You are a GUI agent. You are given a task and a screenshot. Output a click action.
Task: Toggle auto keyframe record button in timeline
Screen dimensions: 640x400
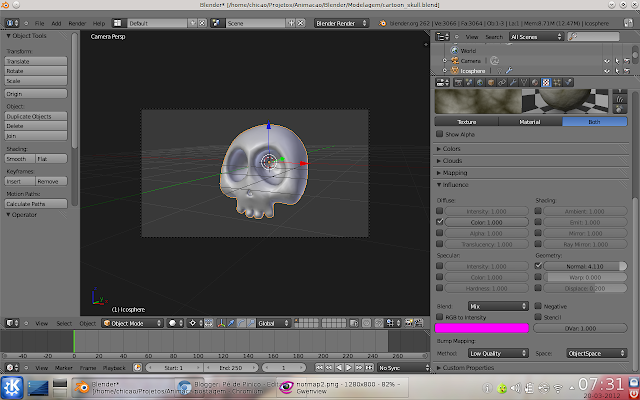point(138,368)
